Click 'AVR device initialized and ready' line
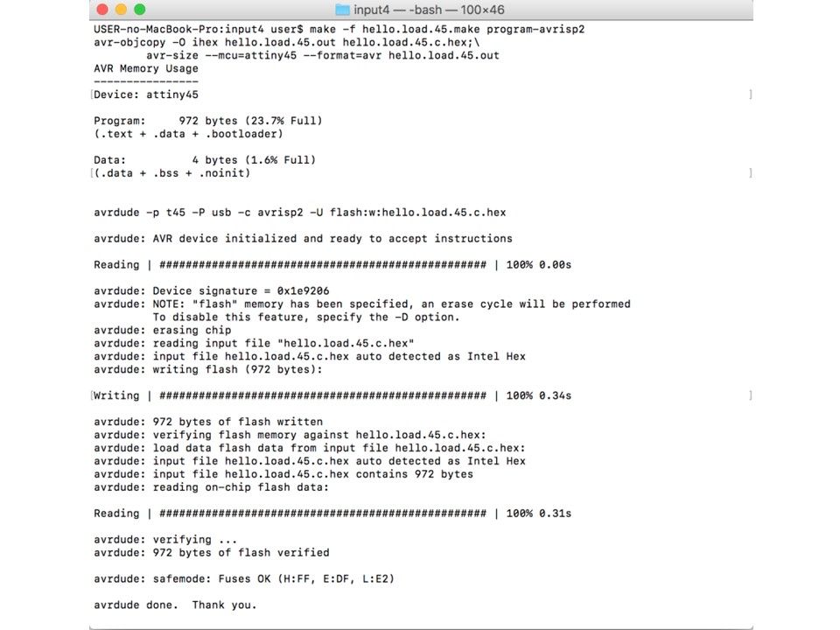The height and width of the screenshot is (630, 840). click(x=303, y=238)
